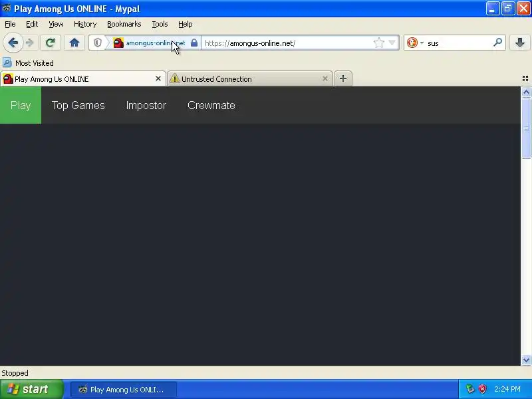Show the secure connection padlock info
The width and height of the screenshot is (532, 399).
(194, 43)
